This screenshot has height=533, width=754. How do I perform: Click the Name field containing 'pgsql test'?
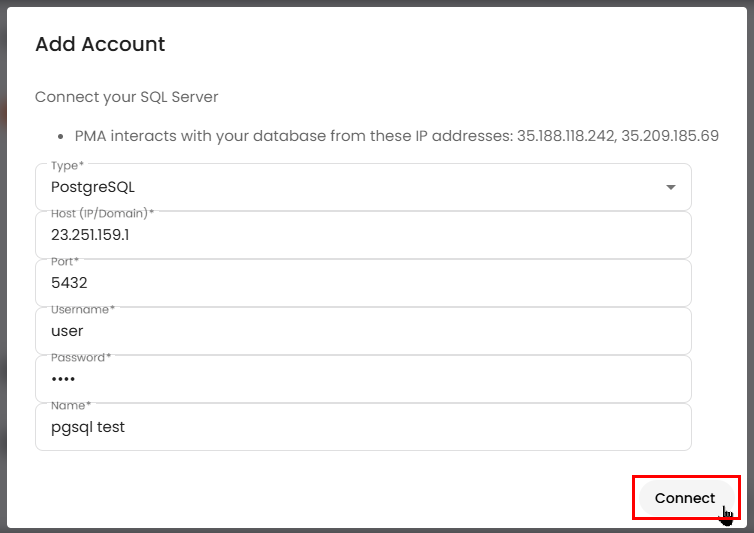(x=362, y=427)
